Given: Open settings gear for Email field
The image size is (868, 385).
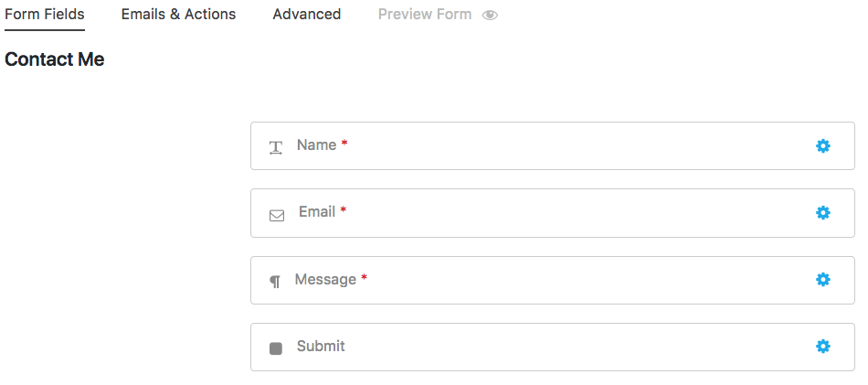Looking at the screenshot, I should tap(823, 213).
